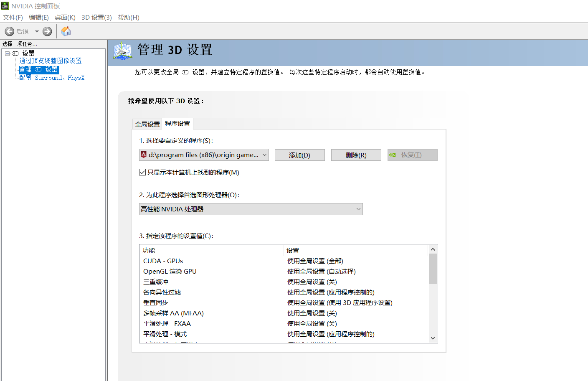
Task: Click the green Back arrow icon
Action: click(10, 31)
